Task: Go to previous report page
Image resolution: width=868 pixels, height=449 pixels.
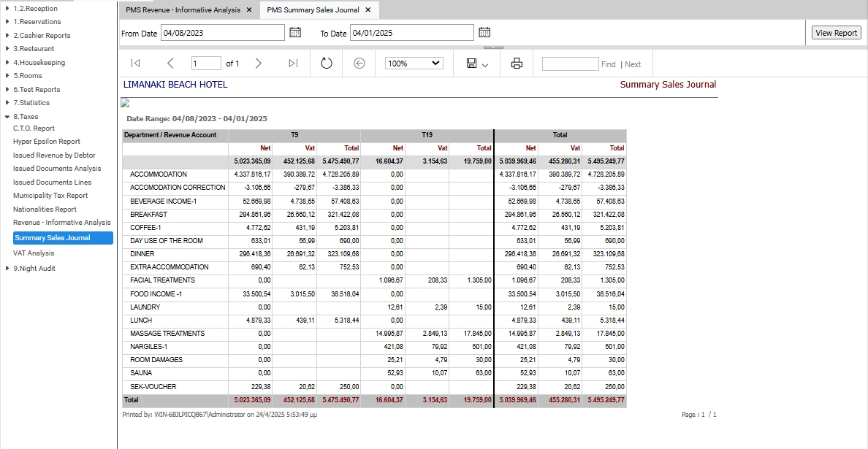Action: pyautogui.click(x=170, y=64)
